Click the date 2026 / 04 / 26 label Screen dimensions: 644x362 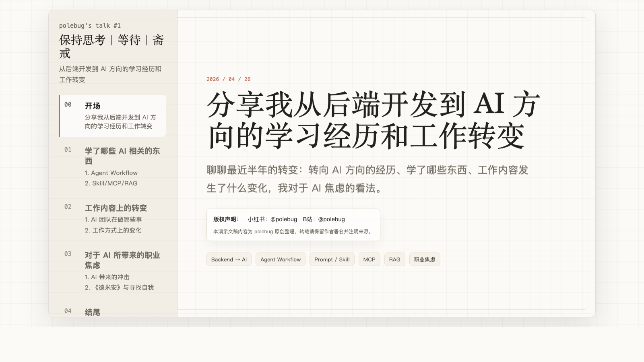228,79
